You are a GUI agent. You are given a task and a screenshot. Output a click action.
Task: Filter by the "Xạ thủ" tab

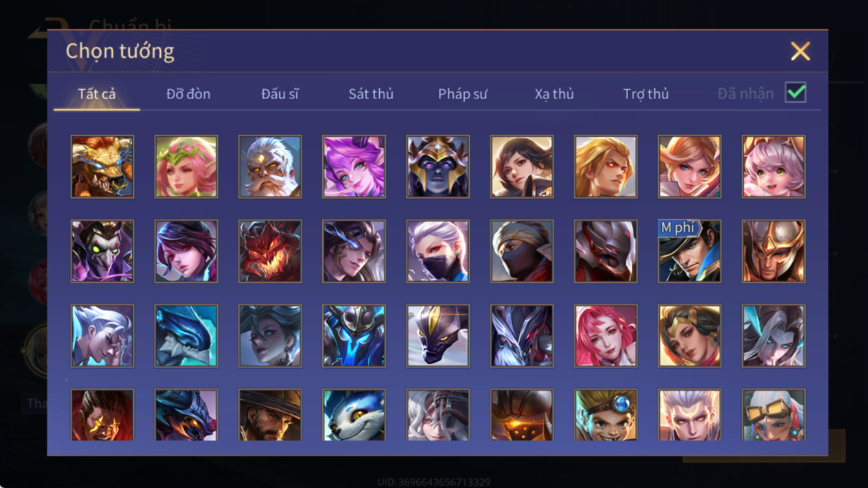point(554,94)
